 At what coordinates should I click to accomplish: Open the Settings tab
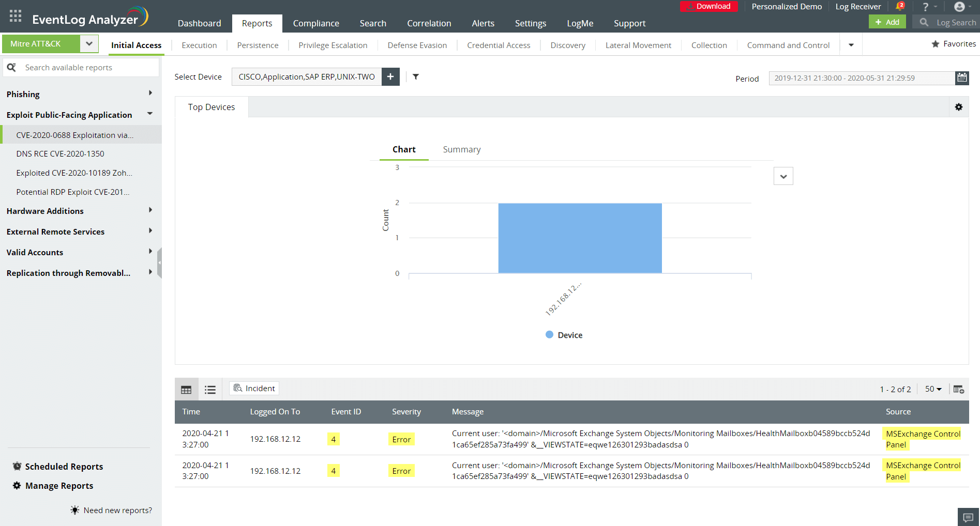coord(530,23)
